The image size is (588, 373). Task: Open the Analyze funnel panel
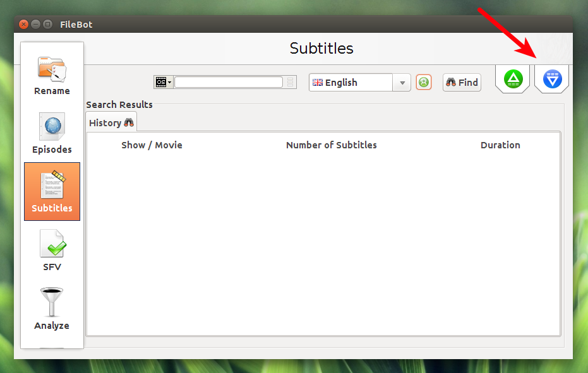point(52,309)
